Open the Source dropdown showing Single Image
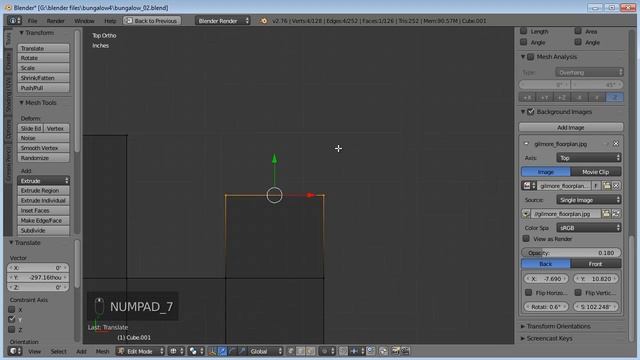 (x=589, y=200)
